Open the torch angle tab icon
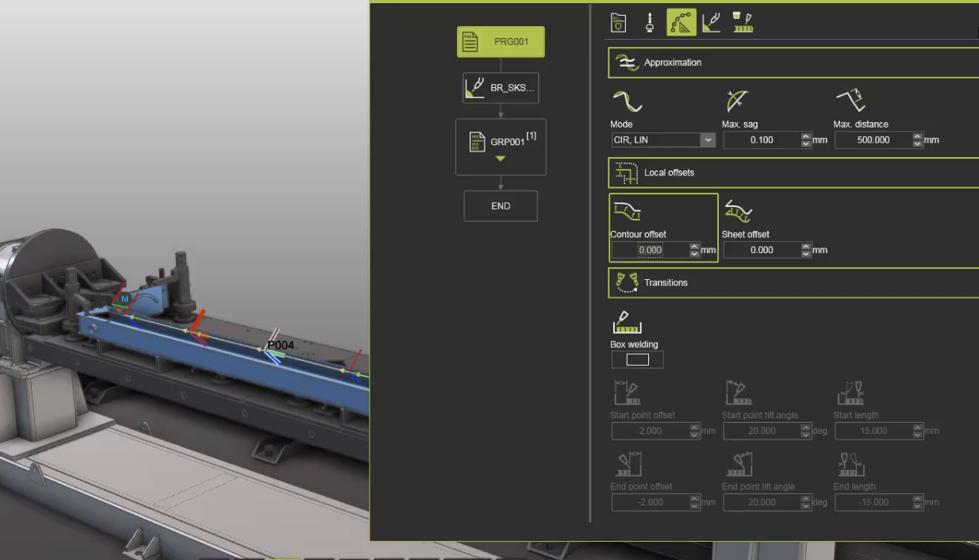 [712, 23]
